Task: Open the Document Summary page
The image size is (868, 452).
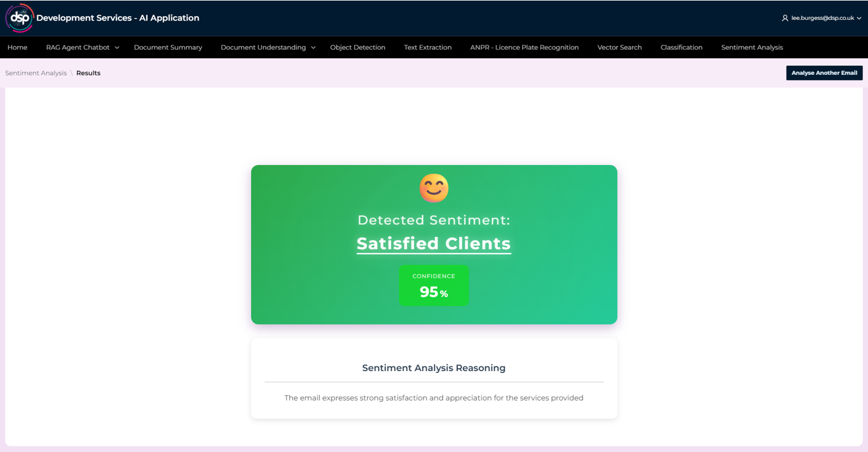Action: click(168, 47)
